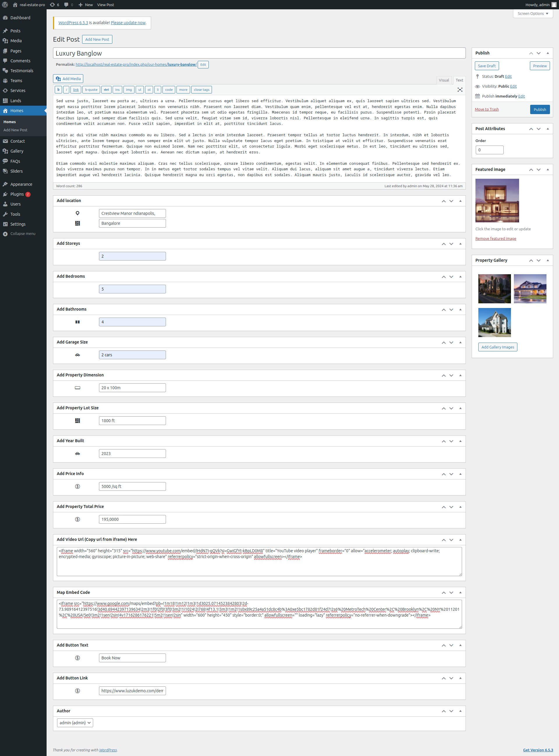Click the Add Garage Size input
Image resolution: width=559 pixels, height=756 pixels.
132,355
